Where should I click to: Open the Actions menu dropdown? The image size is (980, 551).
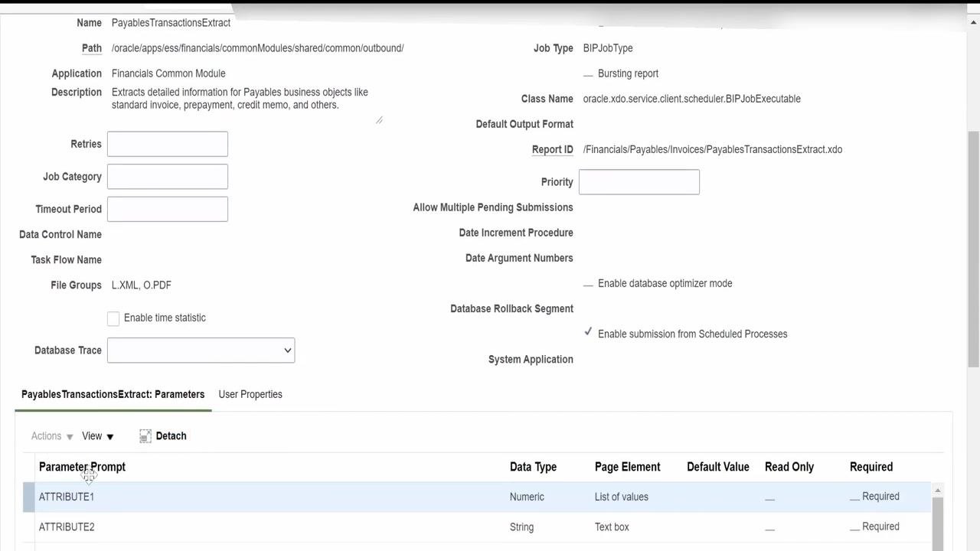tap(52, 436)
